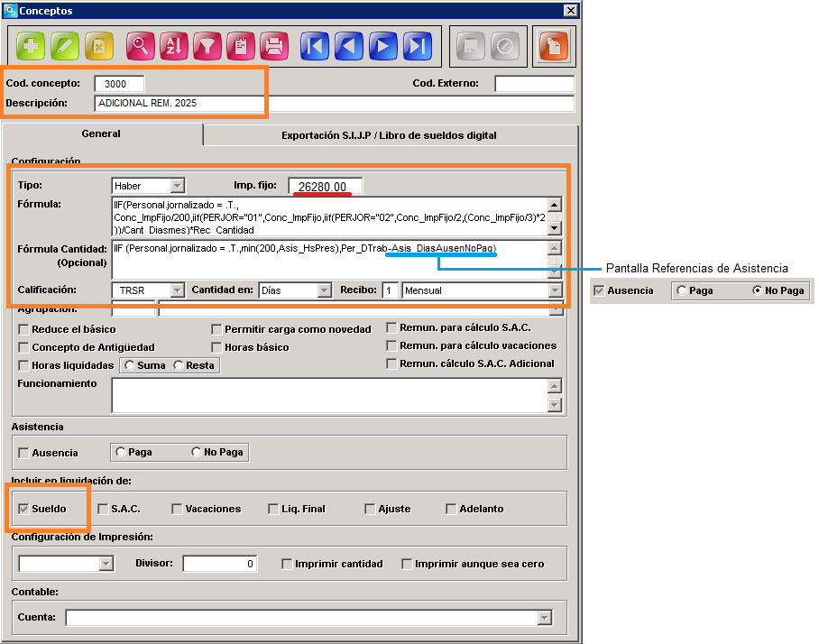
Task: Click the orange Exit door icon
Action: coord(554,46)
